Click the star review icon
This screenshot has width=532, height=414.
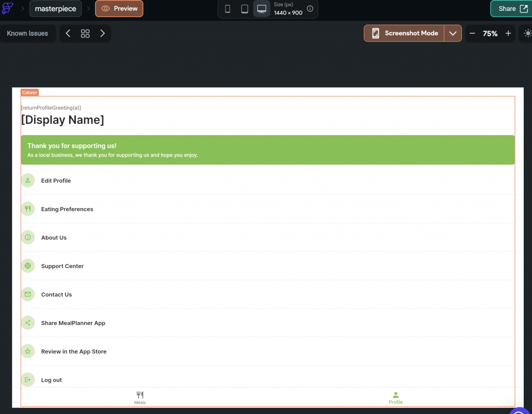click(x=28, y=352)
